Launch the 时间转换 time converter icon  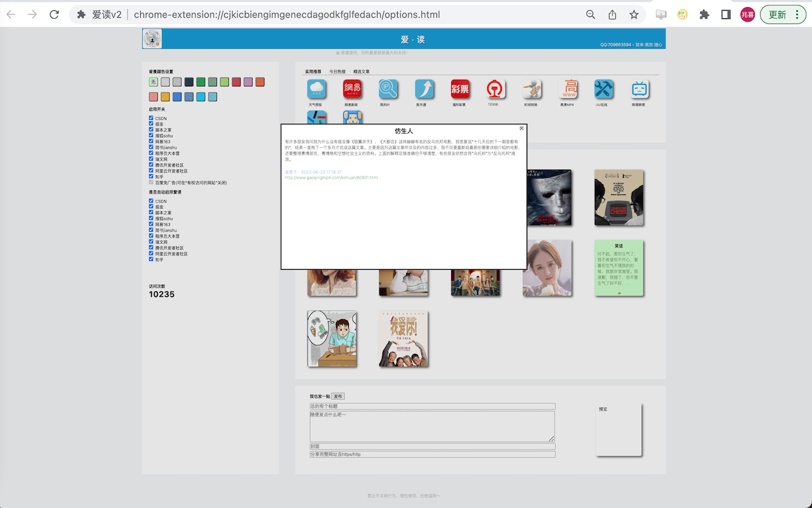tap(532, 89)
